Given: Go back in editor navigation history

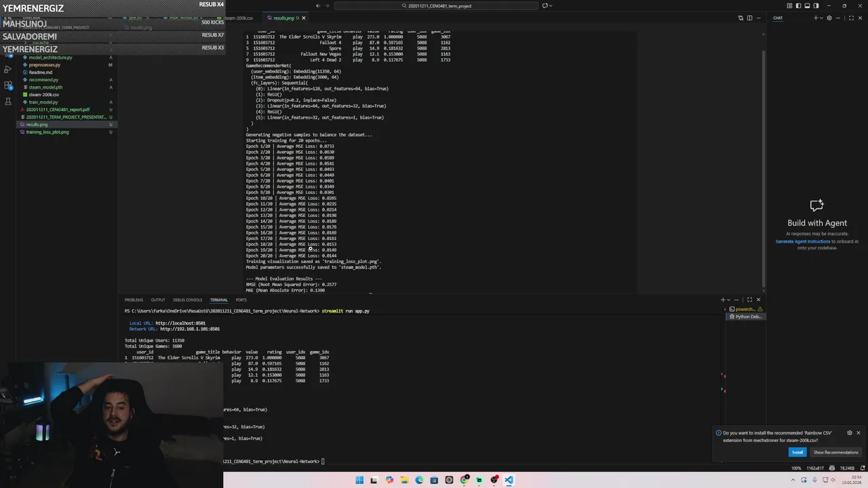Looking at the screenshot, I should [x=318, y=5].
